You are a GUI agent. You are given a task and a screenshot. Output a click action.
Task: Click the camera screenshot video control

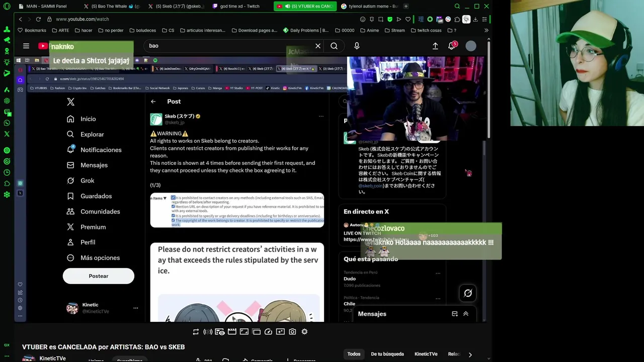(x=292, y=332)
